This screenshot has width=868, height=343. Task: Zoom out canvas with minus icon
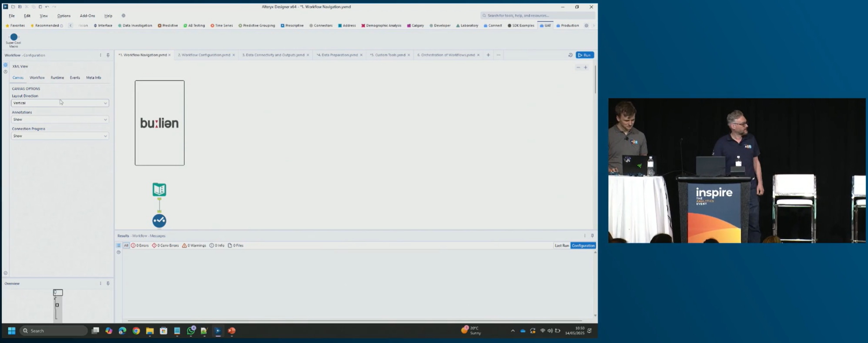(x=578, y=67)
